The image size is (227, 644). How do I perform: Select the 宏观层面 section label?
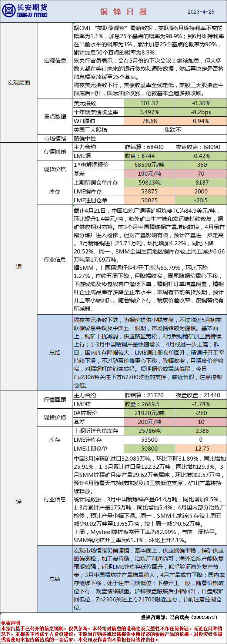(19, 82)
